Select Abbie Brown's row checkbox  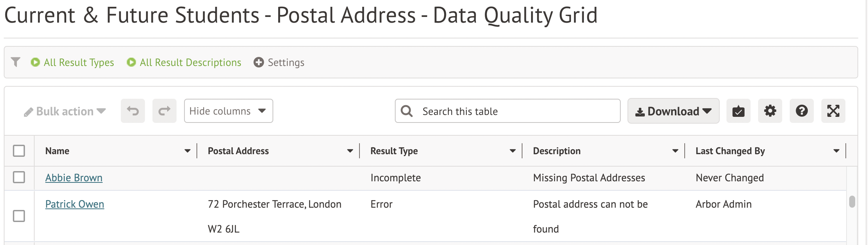coord(19,177)
